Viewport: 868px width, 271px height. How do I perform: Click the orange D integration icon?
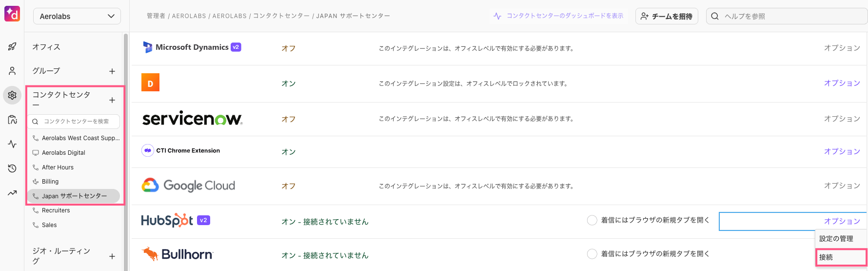click(150, 83)
